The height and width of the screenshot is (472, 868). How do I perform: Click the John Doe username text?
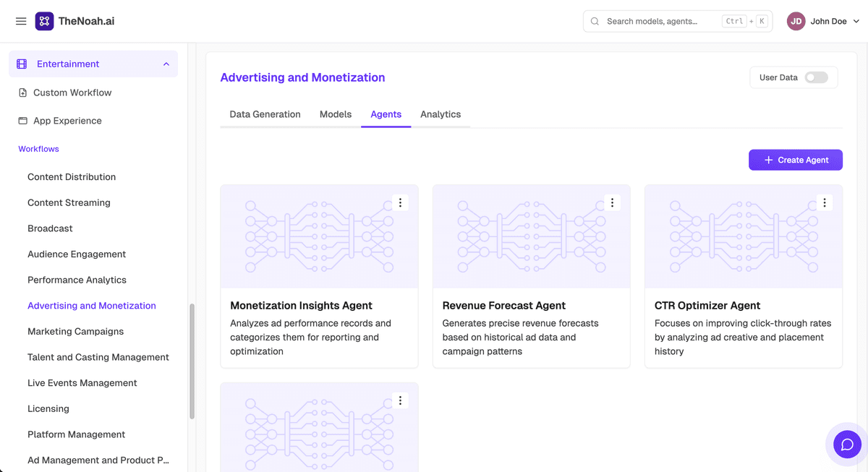click(828, 22)
